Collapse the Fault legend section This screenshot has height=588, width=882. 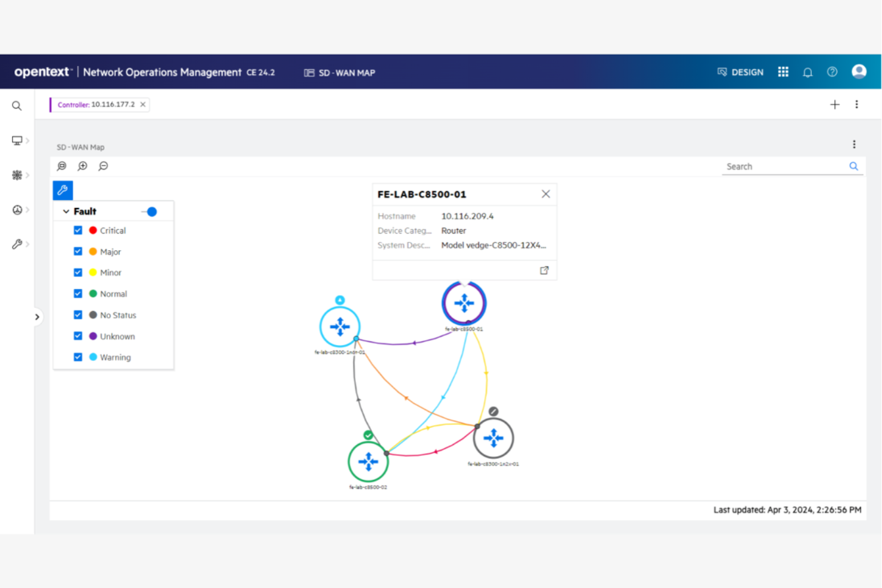tap(66, 211)
